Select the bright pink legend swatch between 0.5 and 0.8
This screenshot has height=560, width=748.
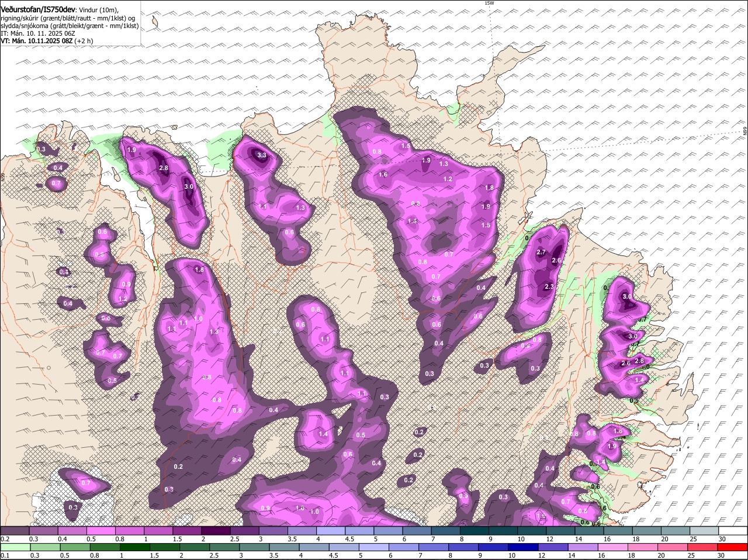coord(101,530)
